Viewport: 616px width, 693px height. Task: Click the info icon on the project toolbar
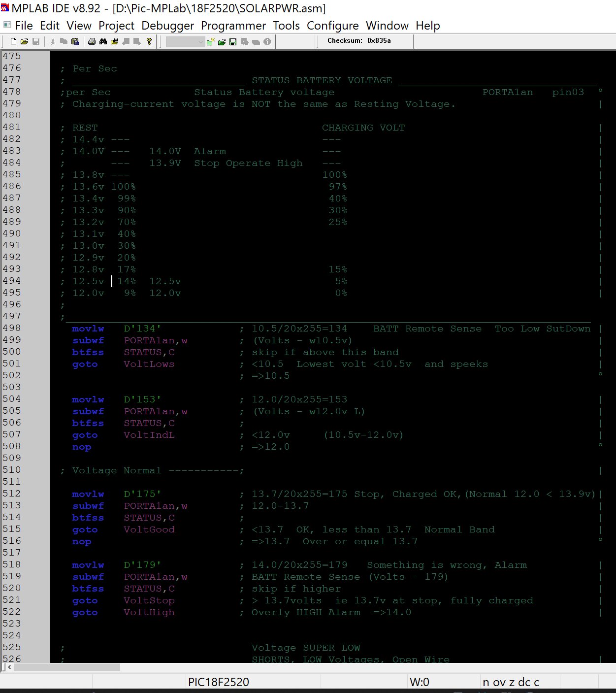(267, 41)
